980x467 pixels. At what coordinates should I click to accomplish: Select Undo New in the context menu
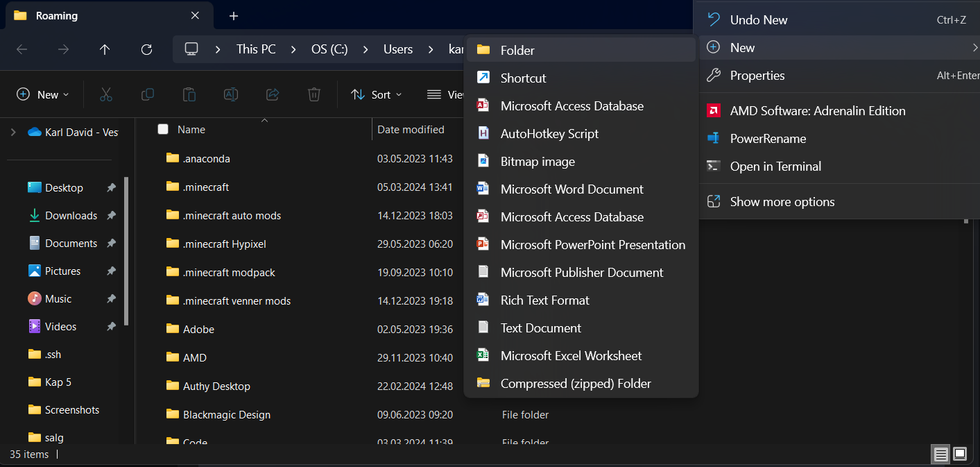(839, 19)
